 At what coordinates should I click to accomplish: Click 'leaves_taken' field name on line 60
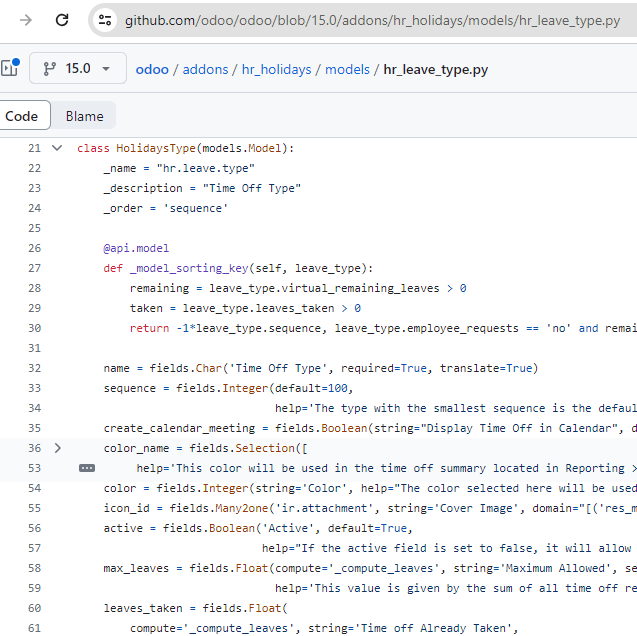[143, 608]
